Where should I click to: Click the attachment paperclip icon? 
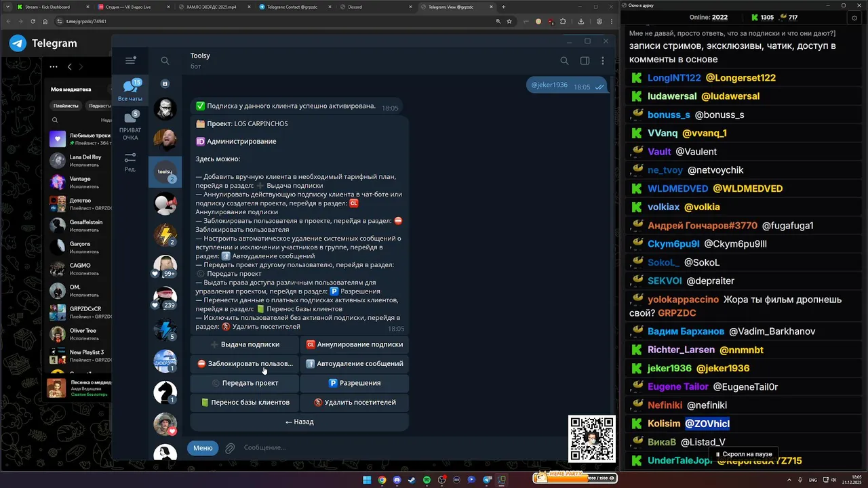[231, 447]
